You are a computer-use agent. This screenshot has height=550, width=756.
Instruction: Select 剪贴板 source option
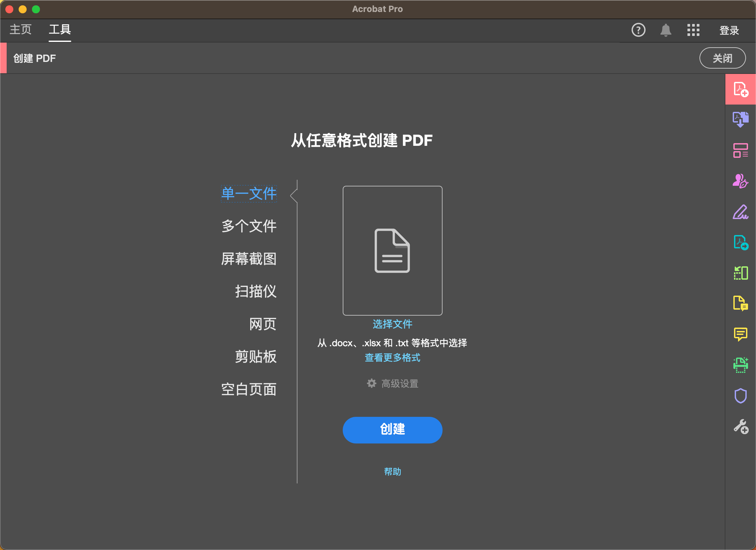click(256, 357)
